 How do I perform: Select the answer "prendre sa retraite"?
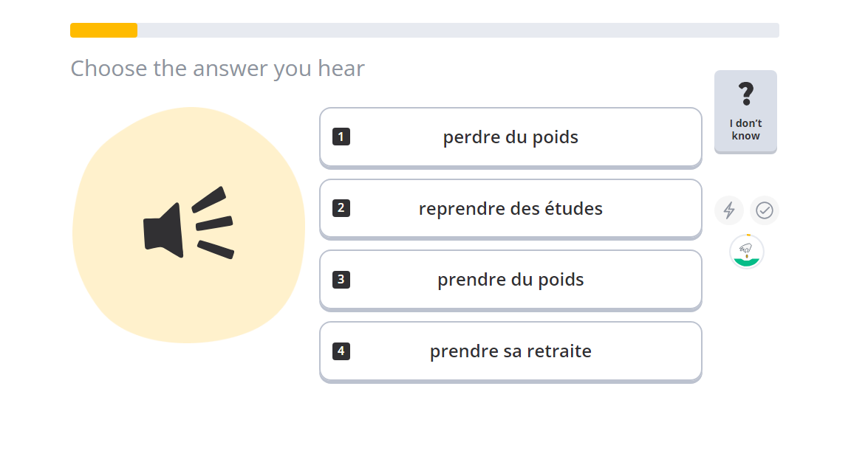(510, 352)
